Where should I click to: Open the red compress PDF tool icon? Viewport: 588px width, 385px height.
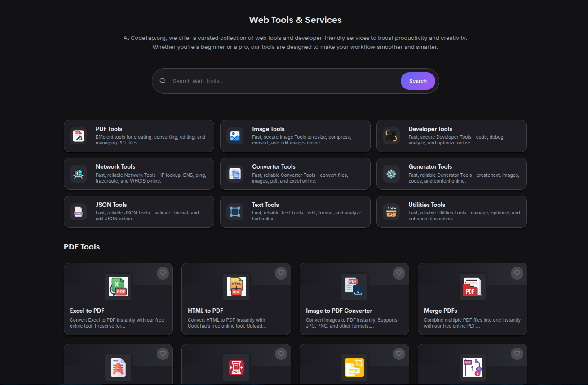click(236, 367)
